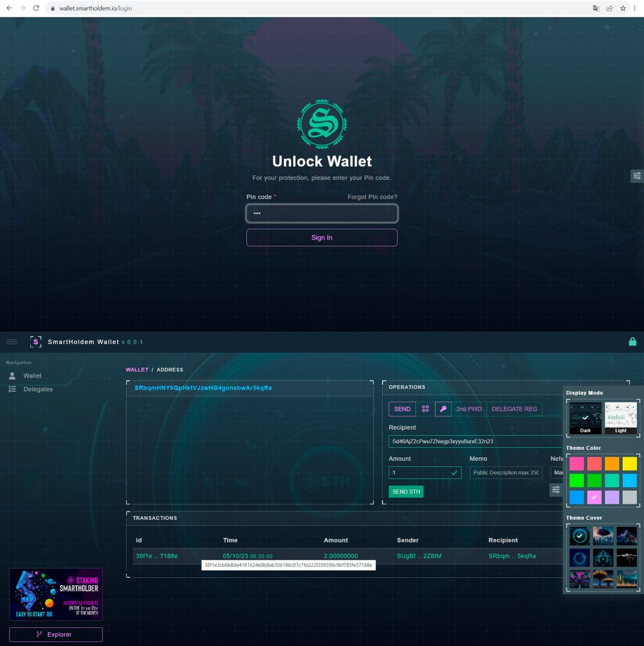Close theme panel with sliders icon
The image size is (644, 646).
point(556,490)
